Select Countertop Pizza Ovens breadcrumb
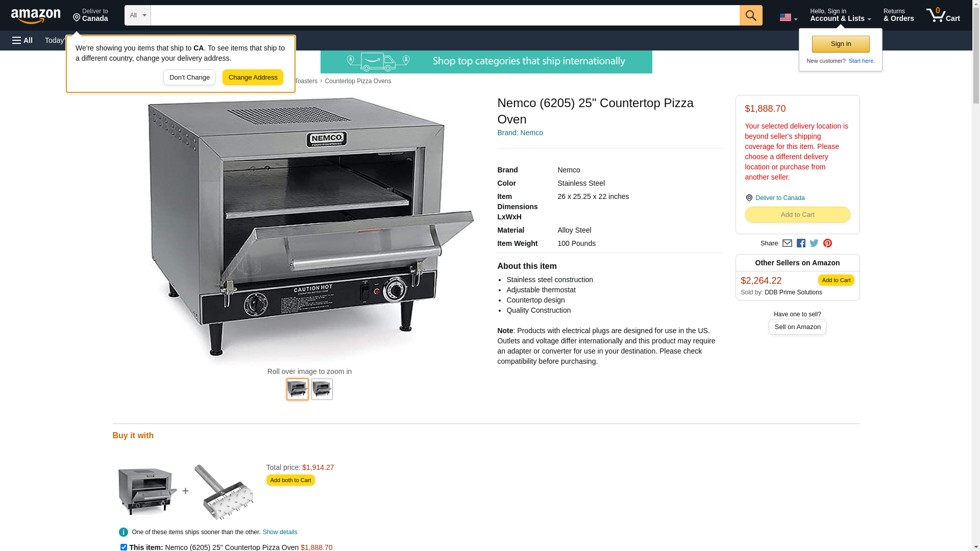 358,81
